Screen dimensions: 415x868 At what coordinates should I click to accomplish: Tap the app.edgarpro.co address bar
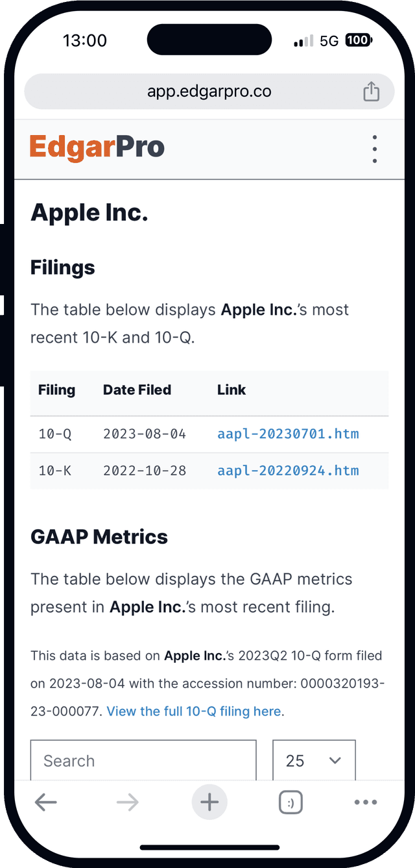(x=209, y=92)
